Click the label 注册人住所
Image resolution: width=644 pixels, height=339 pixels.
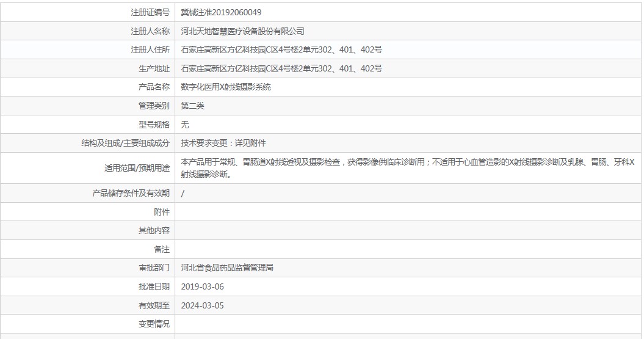pyautogui.click(x=150, y=49)
